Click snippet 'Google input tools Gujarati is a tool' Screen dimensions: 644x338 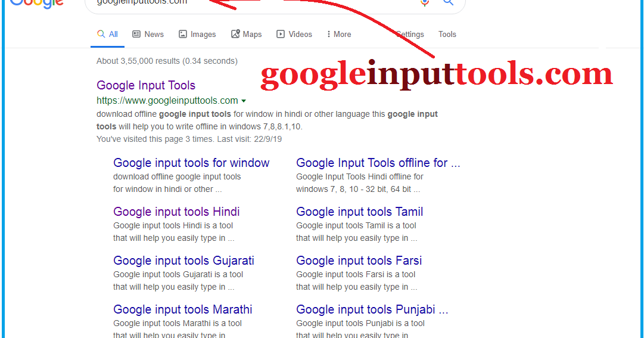[178, 275]
